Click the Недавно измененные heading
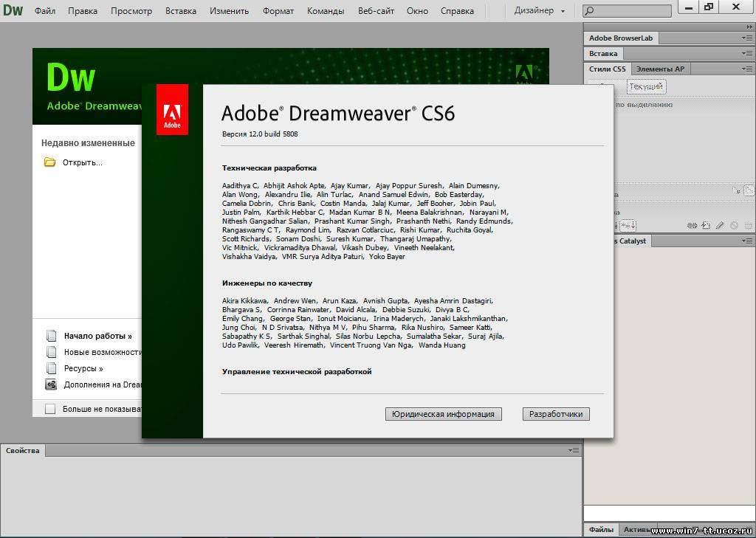The image size is (756, 538). [x=89, y=143]
